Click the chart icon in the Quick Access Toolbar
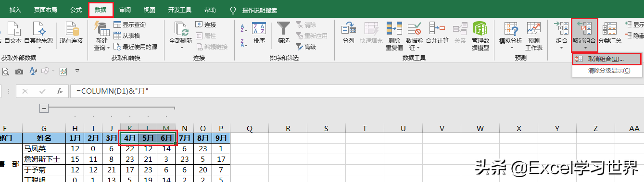 [x=63, y=72]
